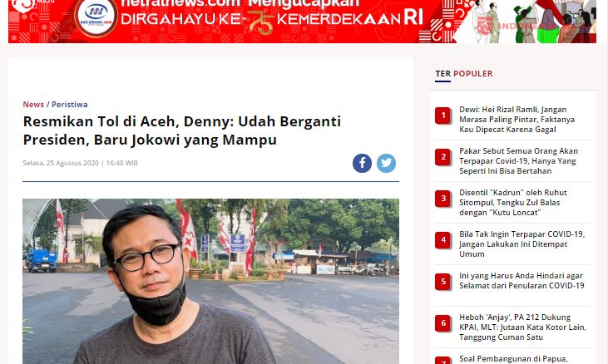Image resolution: width=608 pixels, height=364 pixels.
Task: Select number 1 popular rank badge
Action: (443, 116)
